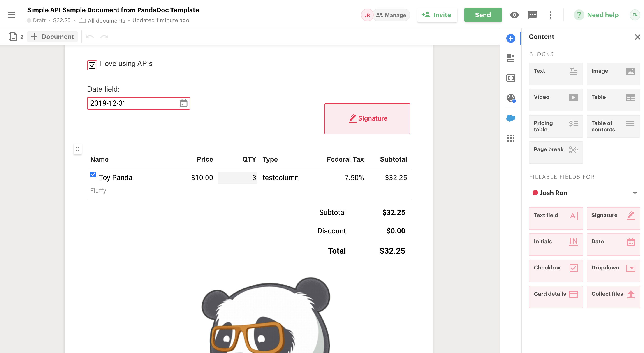Open the YL user profile avatar

(x=635, y=15)
